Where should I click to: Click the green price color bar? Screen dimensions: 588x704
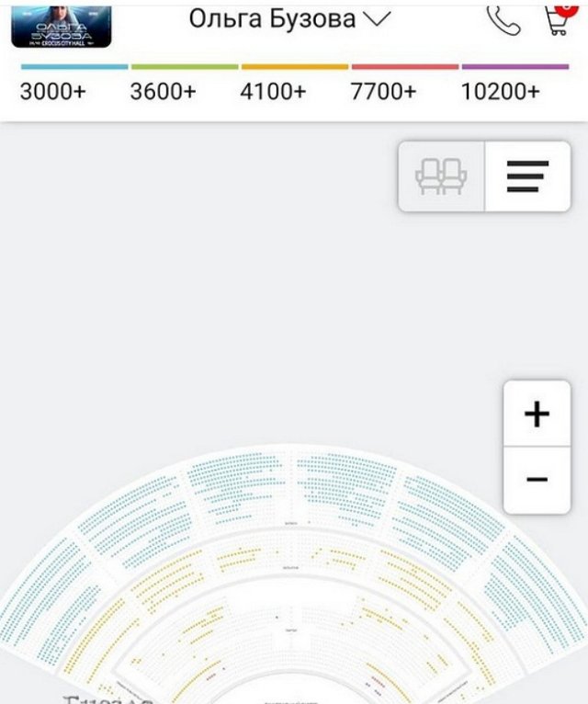click(x=185, y=67)
